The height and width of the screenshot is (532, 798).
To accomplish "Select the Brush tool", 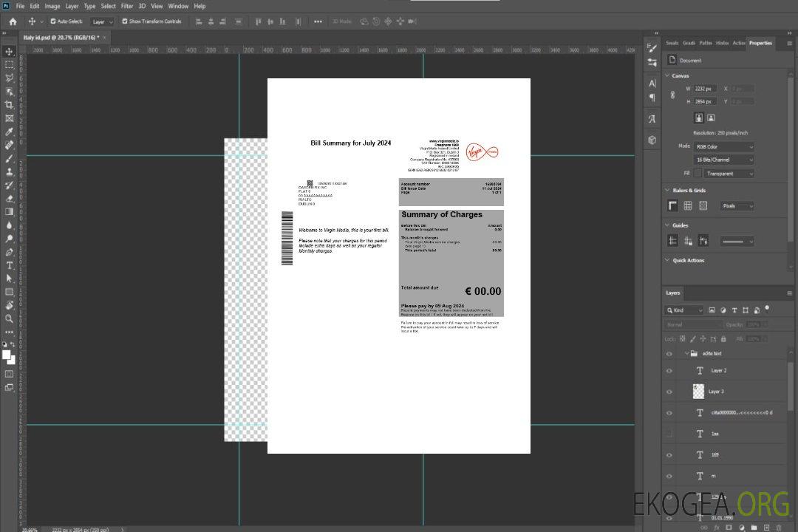I will (x=9, y=158).
